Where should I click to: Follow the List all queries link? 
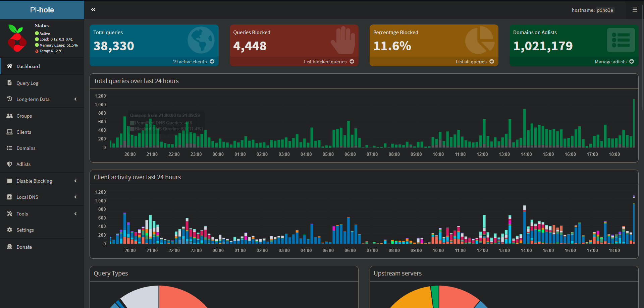(434, 61)
